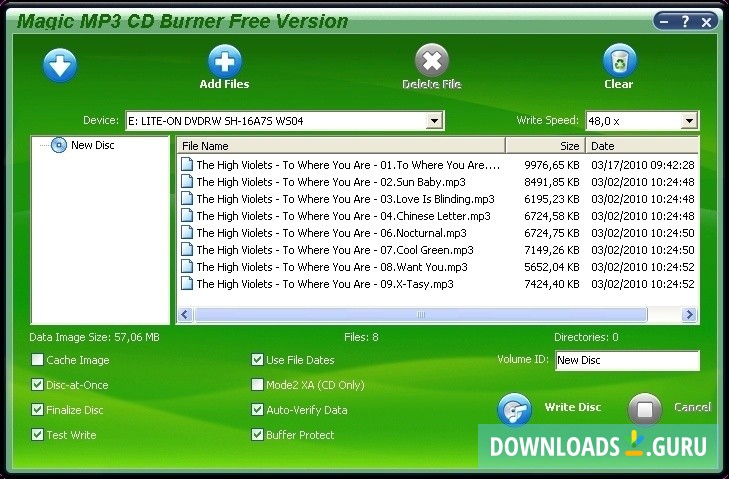Select the file name 09.X-Tasy.mp3

[x=325, y=284]
